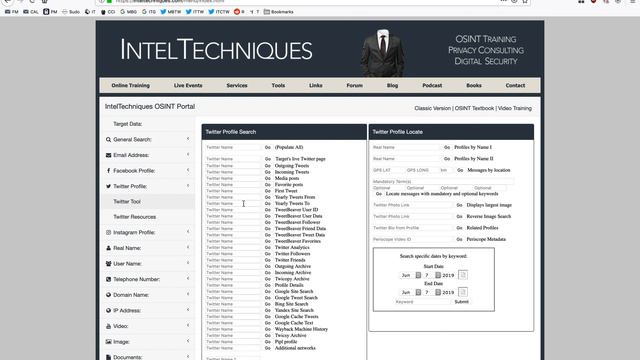This screenshot has width=640, height=360.
Task: Open the MBG Google bookmark
Action: click(x=129, y=12)
